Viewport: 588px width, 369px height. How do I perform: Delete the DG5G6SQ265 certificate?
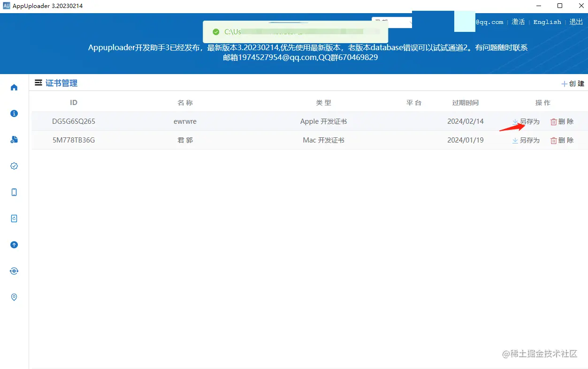[x=562, y=121]
